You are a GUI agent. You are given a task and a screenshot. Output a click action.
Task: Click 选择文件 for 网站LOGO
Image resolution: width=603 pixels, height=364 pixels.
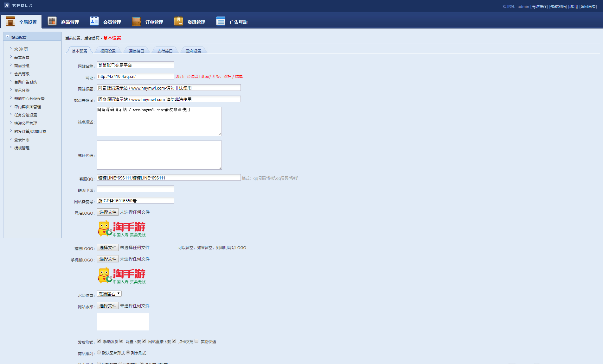pyautogui.click(x=108, y=212)
